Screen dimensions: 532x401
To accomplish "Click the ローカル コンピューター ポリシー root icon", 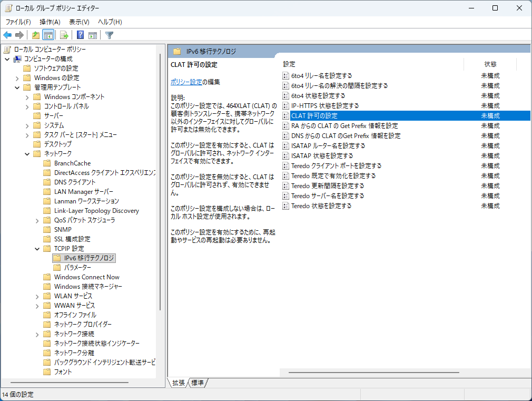I will 7,50.
